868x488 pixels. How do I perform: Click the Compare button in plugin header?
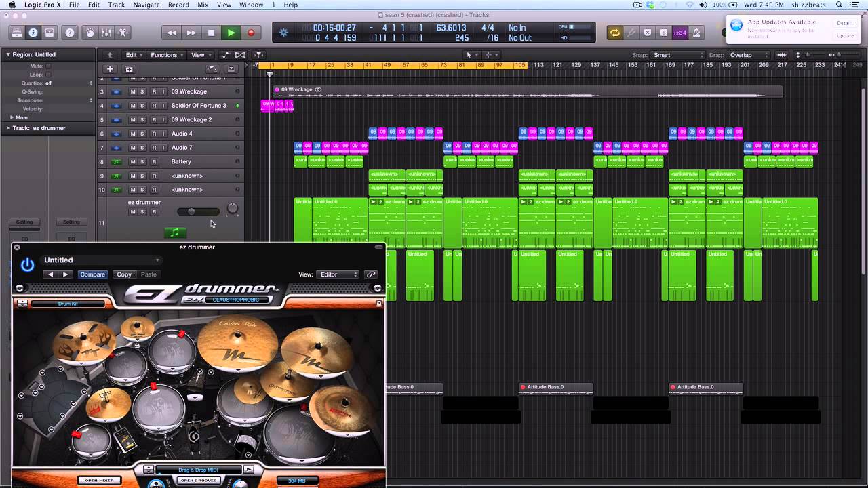click(92, 274)
